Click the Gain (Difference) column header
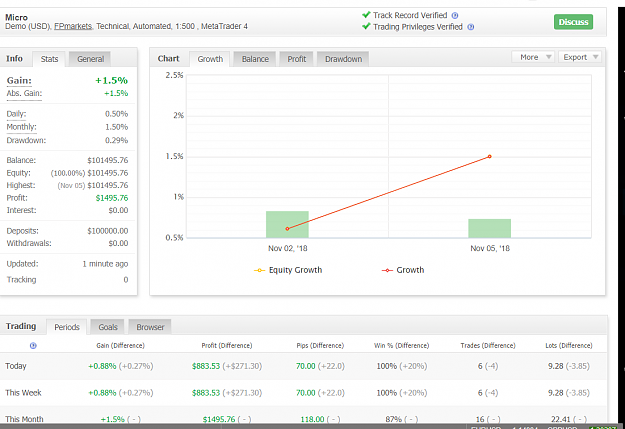Screen dimensions: 625x429 [x=120, y=346]
